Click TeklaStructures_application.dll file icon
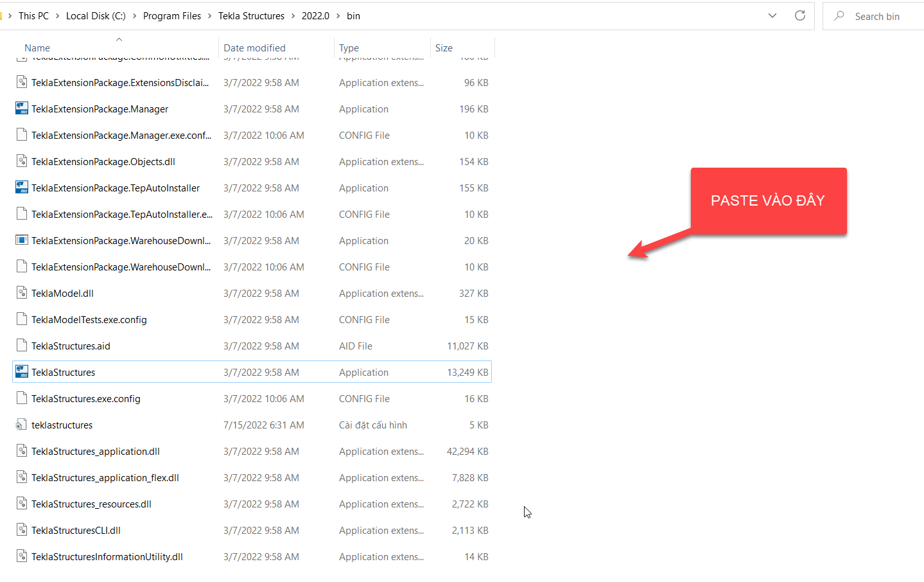Viewport: 924px width, 582px height. click(x=22, y=451)
